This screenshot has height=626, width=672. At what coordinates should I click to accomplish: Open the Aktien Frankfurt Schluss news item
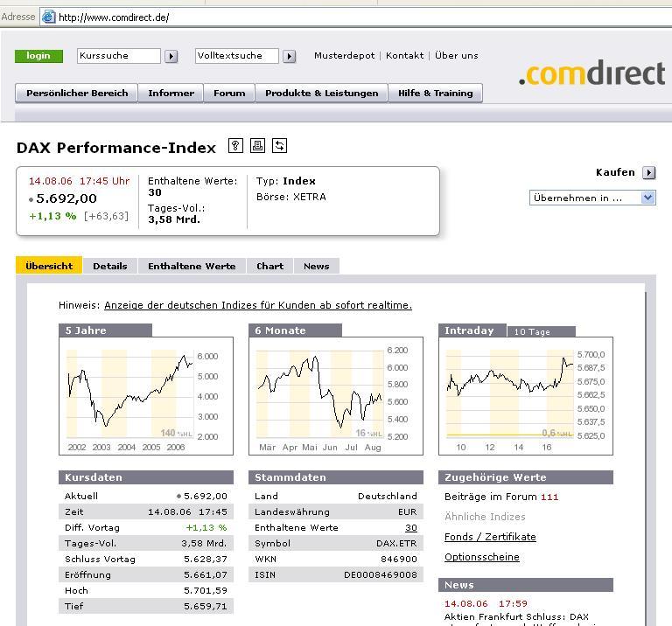click(516, 617)
